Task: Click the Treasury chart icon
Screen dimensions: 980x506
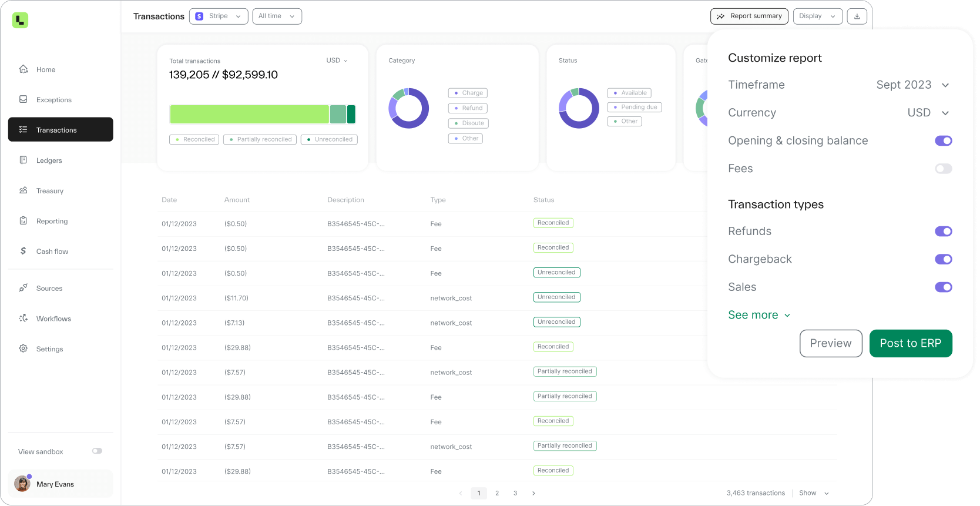Action: [x=24, y=190]
